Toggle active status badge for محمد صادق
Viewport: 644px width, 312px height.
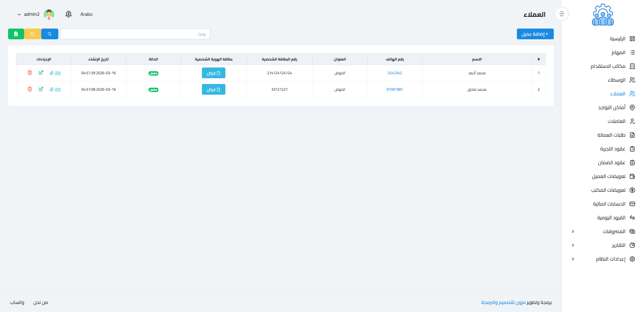tap(153, 90)
